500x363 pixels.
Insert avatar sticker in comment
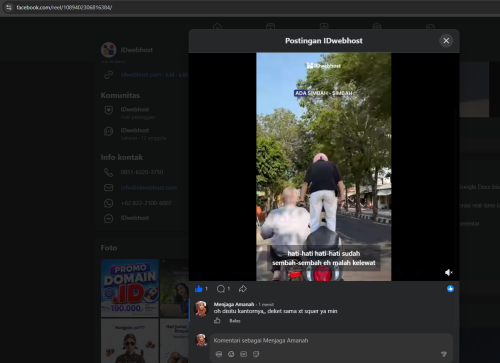[x=219, y=354]
